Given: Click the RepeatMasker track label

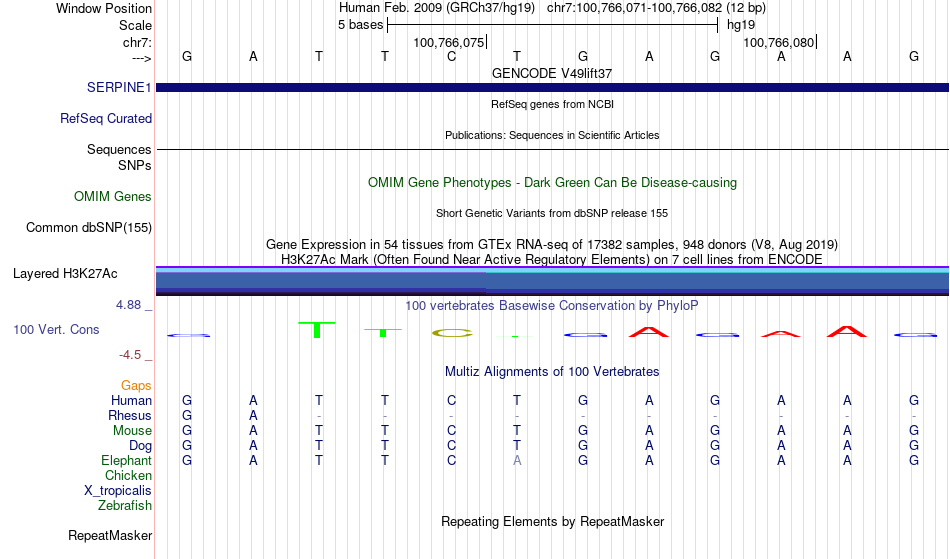Looking at the screenshot, I should click(110, 535).
